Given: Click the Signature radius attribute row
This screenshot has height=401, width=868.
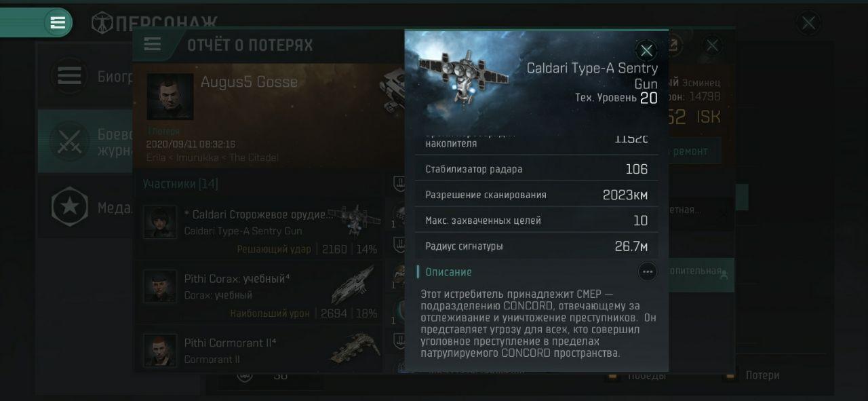Looking at the screenshot, I should [536, 246].
